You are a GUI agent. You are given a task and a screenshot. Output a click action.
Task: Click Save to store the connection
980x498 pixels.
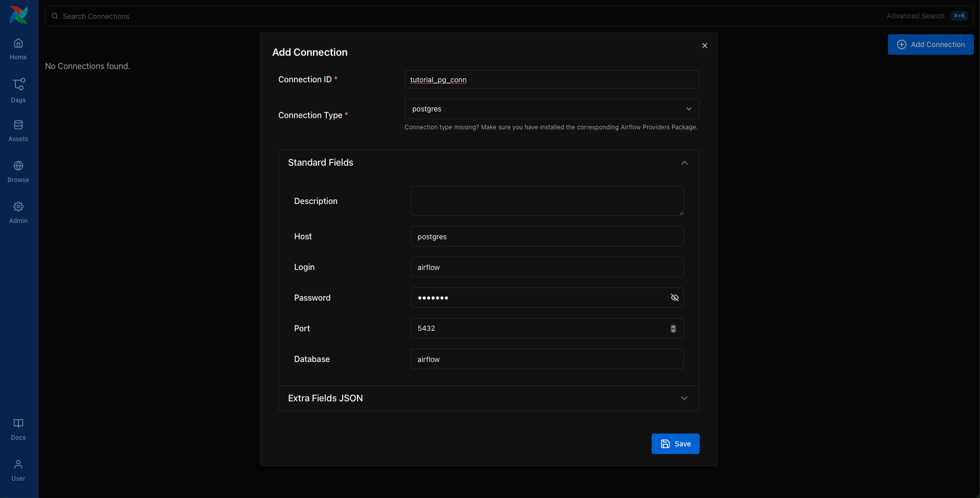click(x=675, y=444)
